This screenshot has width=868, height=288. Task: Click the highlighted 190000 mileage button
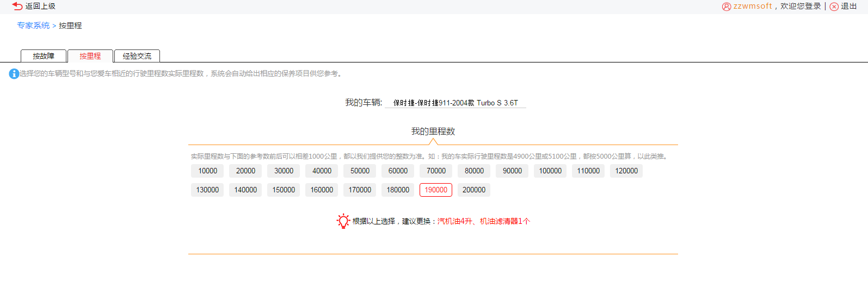[x=436, y=190]
